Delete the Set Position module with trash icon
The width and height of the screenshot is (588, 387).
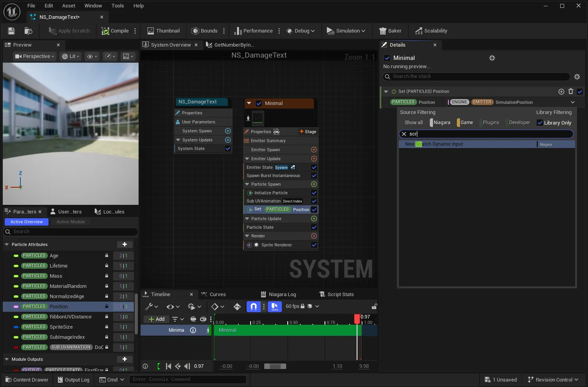(x=571, y=91)
